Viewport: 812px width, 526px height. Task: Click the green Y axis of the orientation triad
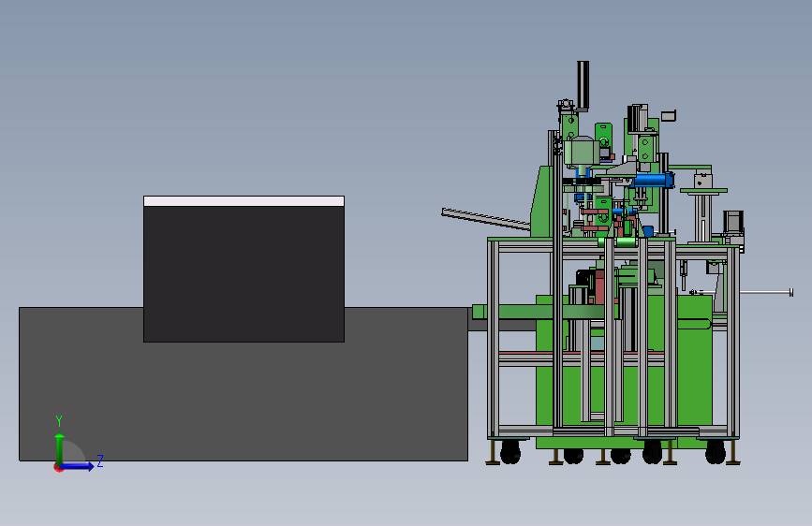click(60, 449)
